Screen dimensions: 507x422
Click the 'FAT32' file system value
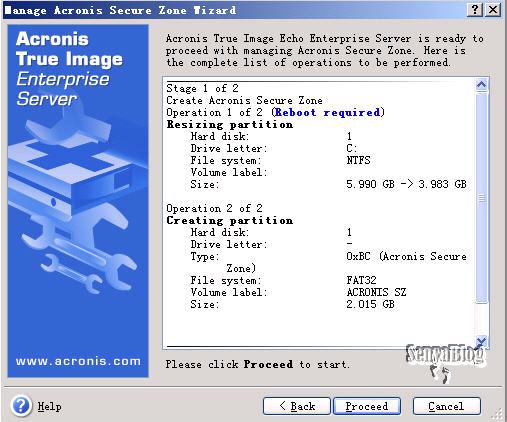(361, 280)
